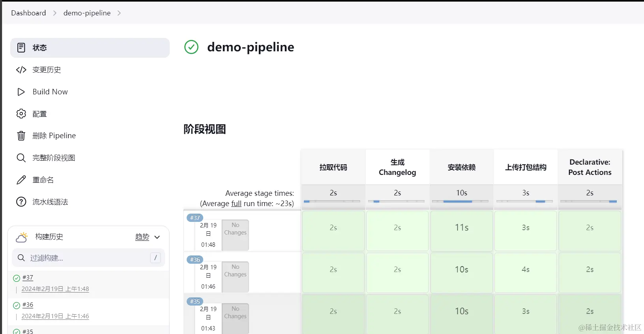The width and height of the screenshot is (644, 334).
Task: Select Declarative: Post Actions stage header
Action: coord(590,167)
